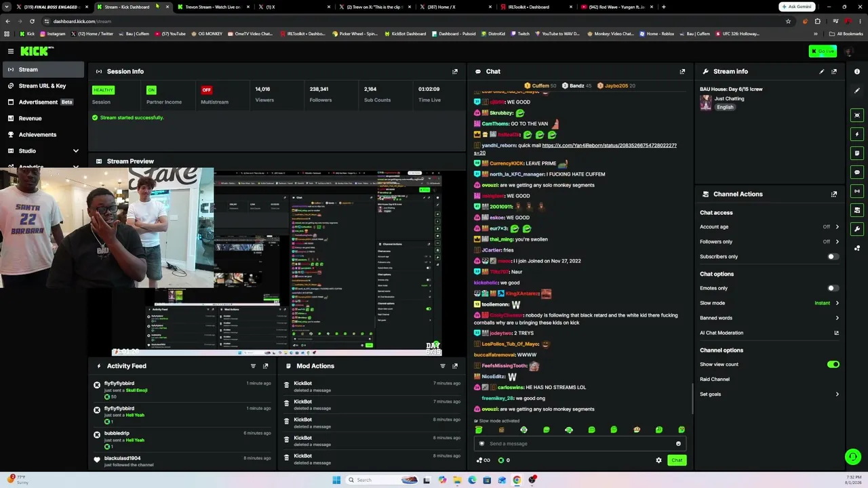The width and height of the screenshot is (868, 488).
Task: Open yandhi_reborn's x.com link in chat
Action: (609, 146)
